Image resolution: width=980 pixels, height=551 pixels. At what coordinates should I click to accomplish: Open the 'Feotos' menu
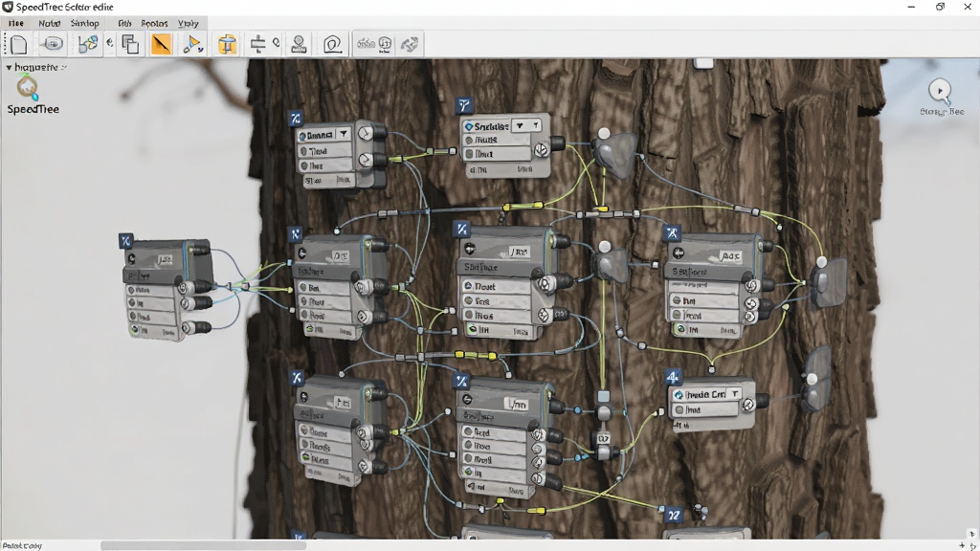click(x=154, y=23)
